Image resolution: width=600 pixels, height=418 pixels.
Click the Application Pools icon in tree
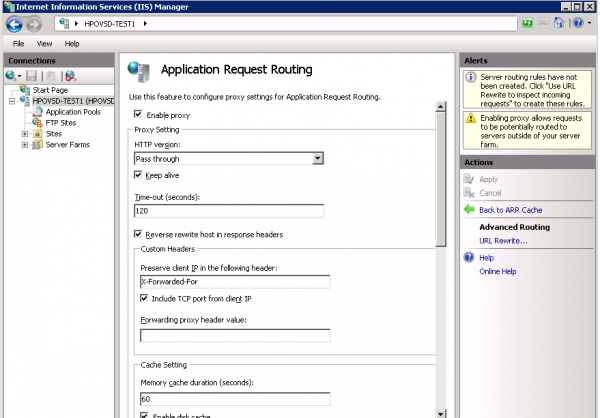coord(38,112)
